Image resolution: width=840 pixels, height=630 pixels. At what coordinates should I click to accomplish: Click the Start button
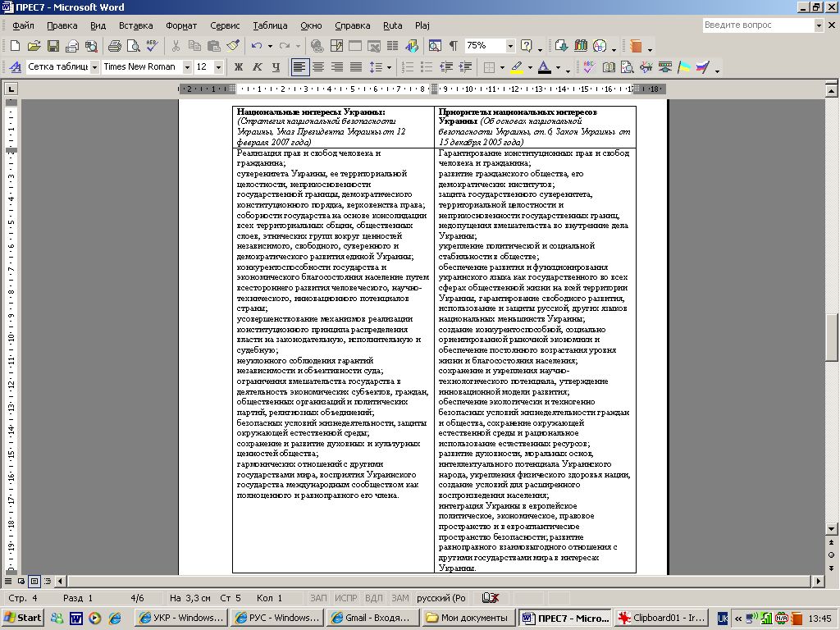click(x=23, y=618)
